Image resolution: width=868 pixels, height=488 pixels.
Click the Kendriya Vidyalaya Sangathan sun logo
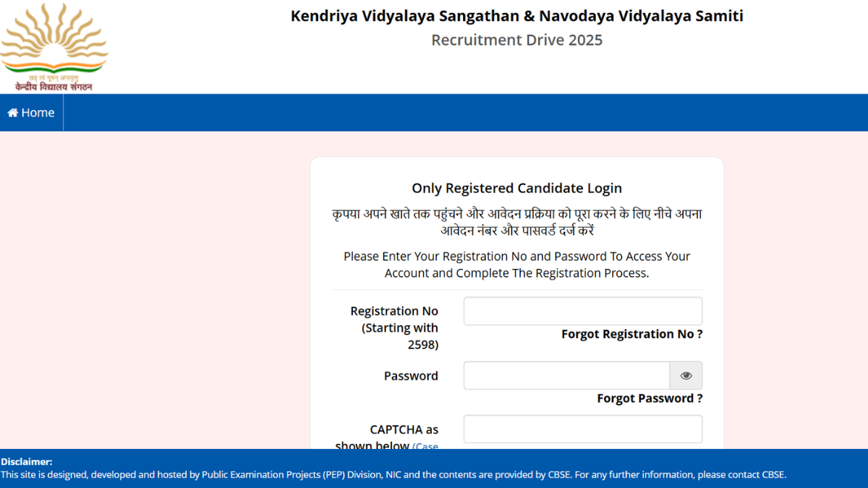[54, 40]
